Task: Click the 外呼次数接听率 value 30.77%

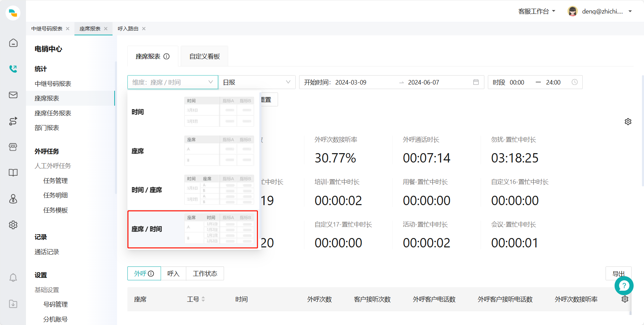Action: tap(335, 158)
